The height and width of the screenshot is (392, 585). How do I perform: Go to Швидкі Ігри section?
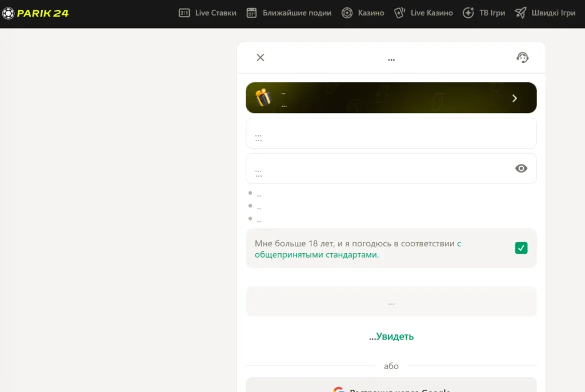click(552, 13)
